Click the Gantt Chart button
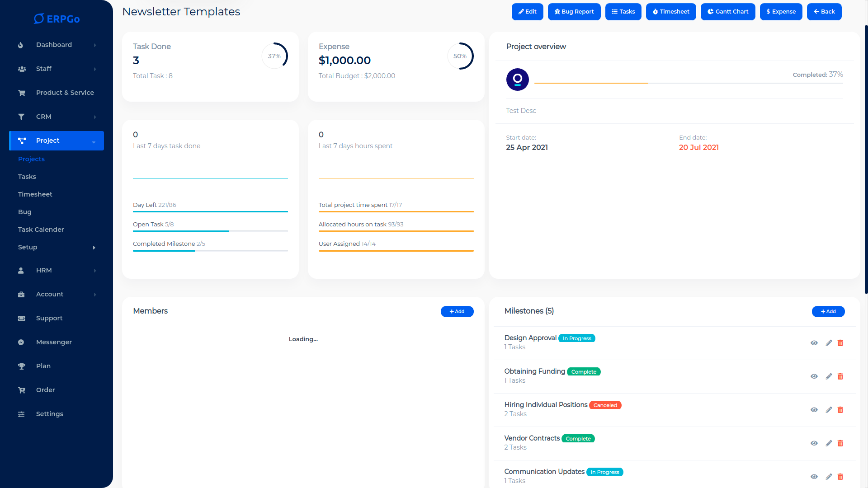Image resolution: width=868 pixels, height=488 pixels. (727, 12)
